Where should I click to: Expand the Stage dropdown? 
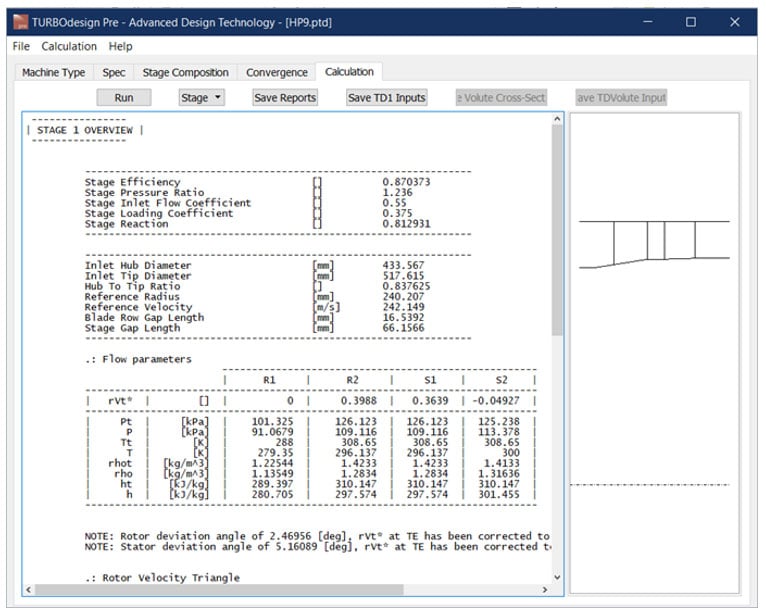(x=201, y=98)
